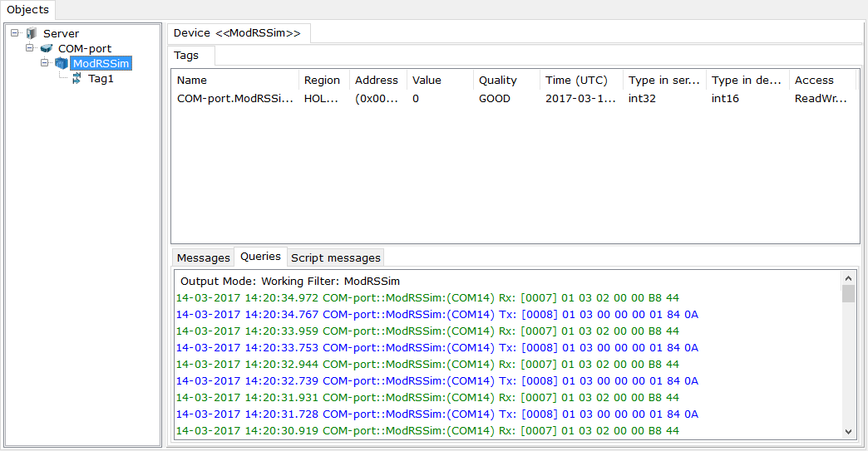This screenshot has height=451, width=868.
Task: Click the HOL... region cell
Action: tap(321, 98)
